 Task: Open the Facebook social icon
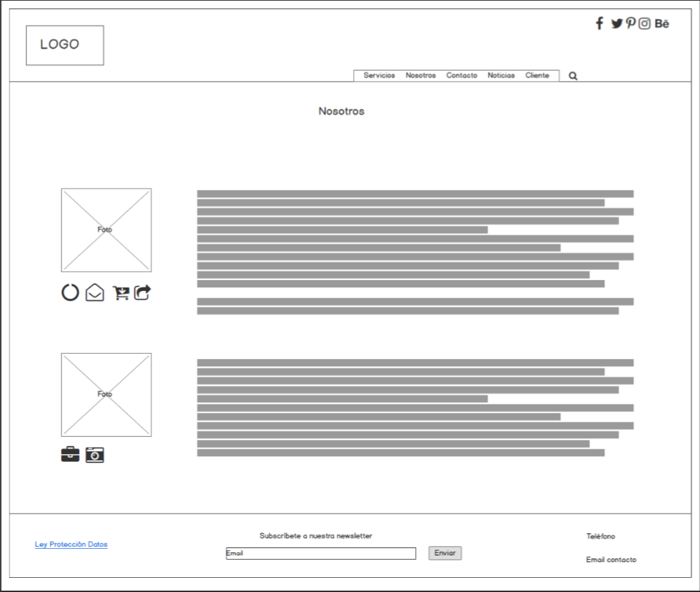coord(599,23)
